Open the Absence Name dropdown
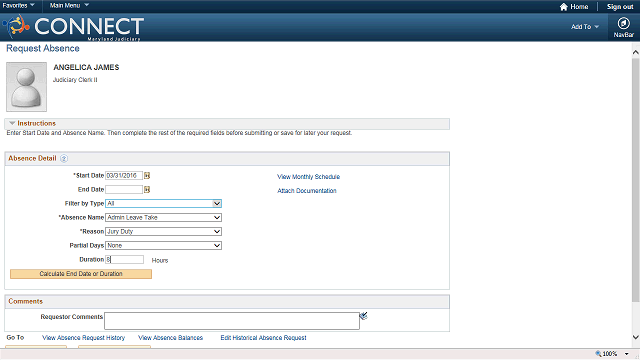640x360 pixels. pos(163,218)
